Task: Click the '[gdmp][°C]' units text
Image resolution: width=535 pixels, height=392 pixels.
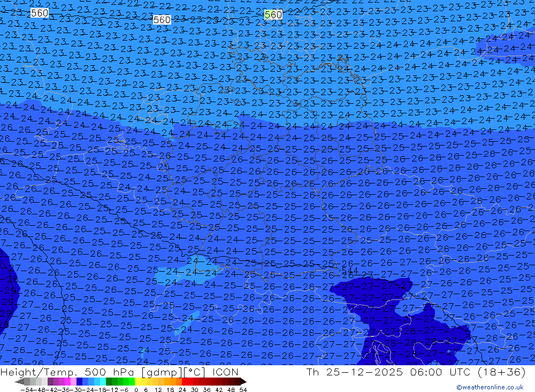Action: [174, 372]
